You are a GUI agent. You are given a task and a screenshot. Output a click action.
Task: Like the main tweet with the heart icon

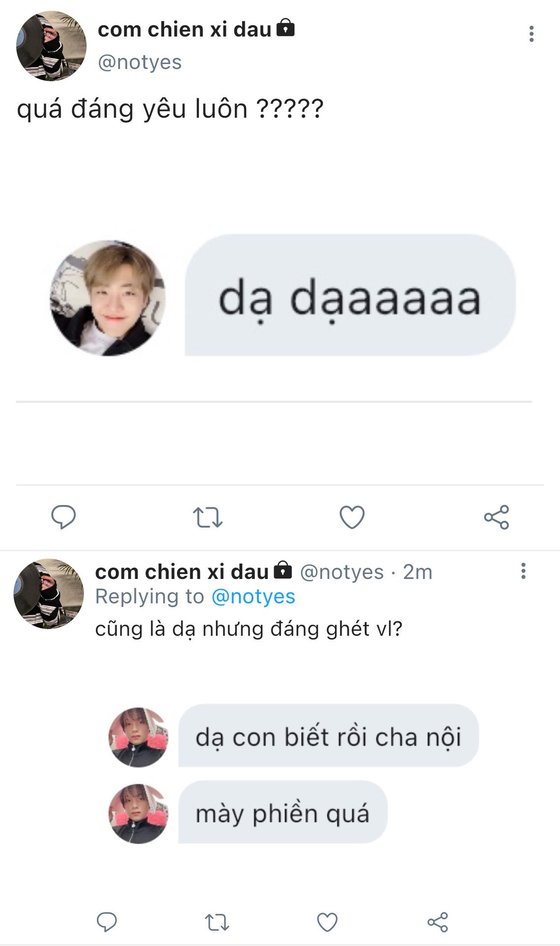coord(352,517)
